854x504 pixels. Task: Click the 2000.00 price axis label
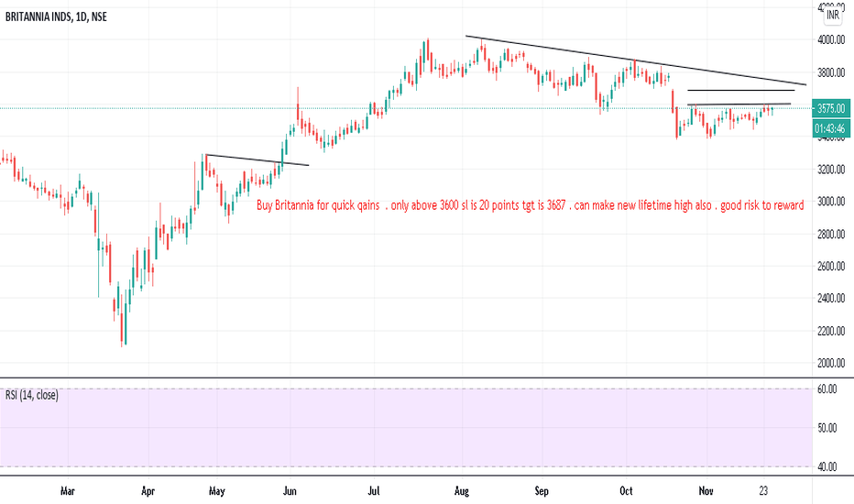point(831,363)
